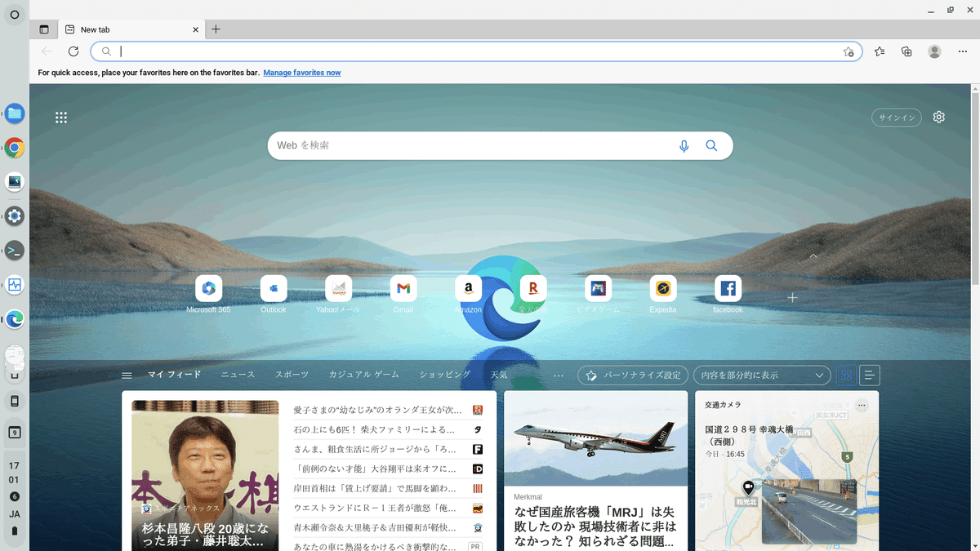Switch to the カジュアル ゲーム tab
Viewport: 980px width, 551px height.
364,375
